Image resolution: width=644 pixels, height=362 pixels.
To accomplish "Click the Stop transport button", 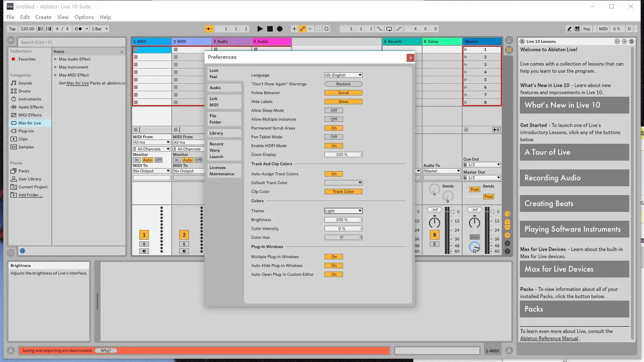I will point(270,29).
